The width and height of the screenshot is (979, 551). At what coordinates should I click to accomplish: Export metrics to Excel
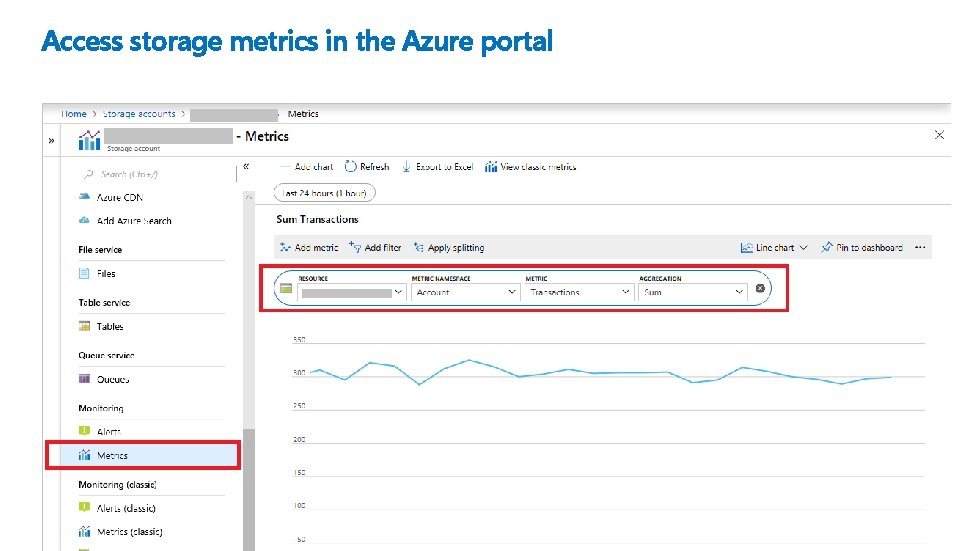[438, 167]
